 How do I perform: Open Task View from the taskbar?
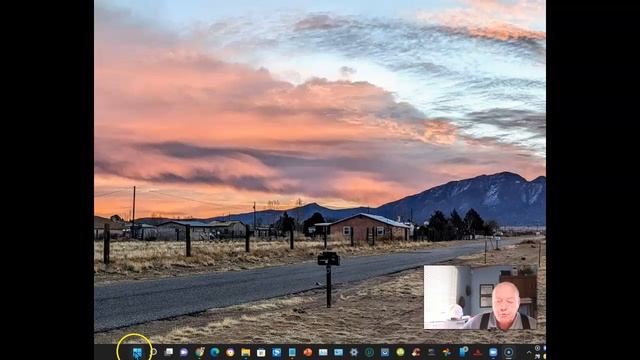click(x=169, y=352)
